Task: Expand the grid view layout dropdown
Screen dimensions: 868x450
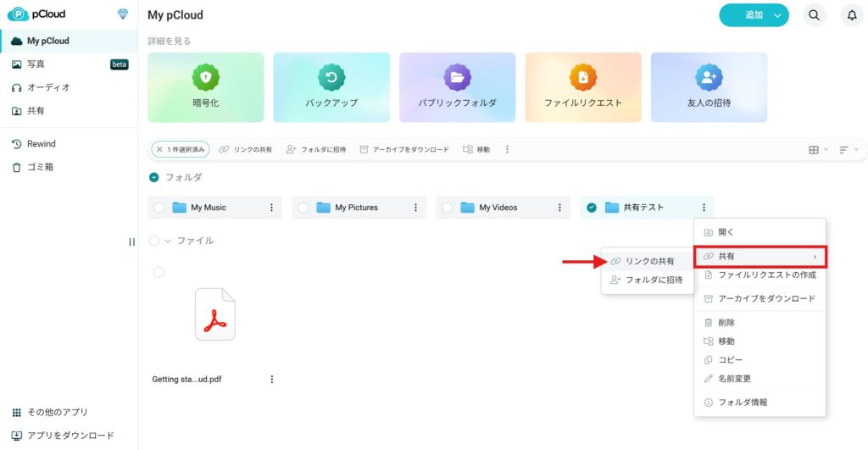Action: (x=818, y=150)
